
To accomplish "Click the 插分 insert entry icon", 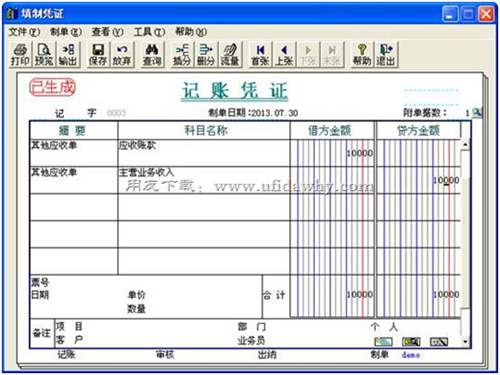I will (x=182, y=55).
